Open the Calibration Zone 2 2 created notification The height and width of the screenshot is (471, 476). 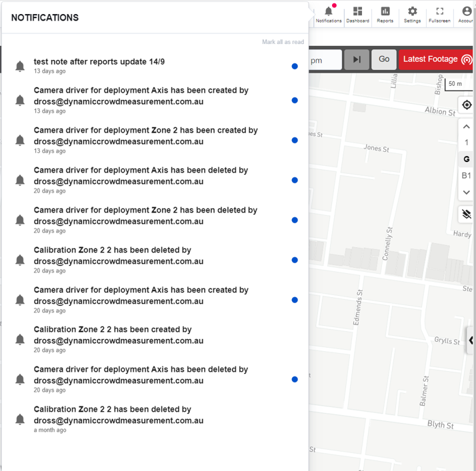coord(155,339)
